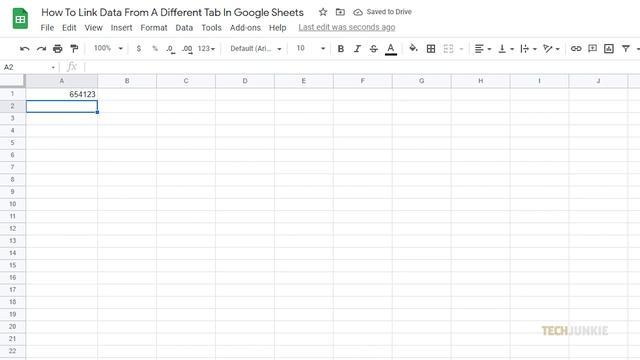Toggle italic formatting

(357, 49)
